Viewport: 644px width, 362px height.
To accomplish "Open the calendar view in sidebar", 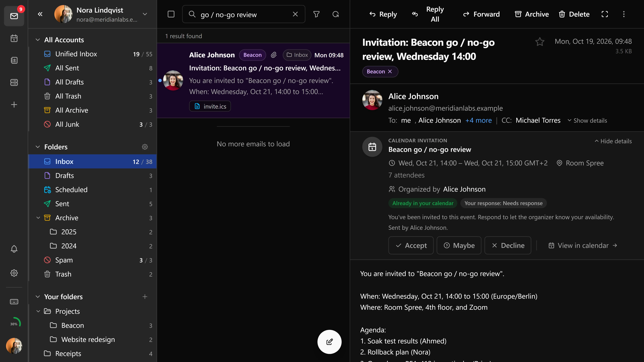I will tap(14, 38).
